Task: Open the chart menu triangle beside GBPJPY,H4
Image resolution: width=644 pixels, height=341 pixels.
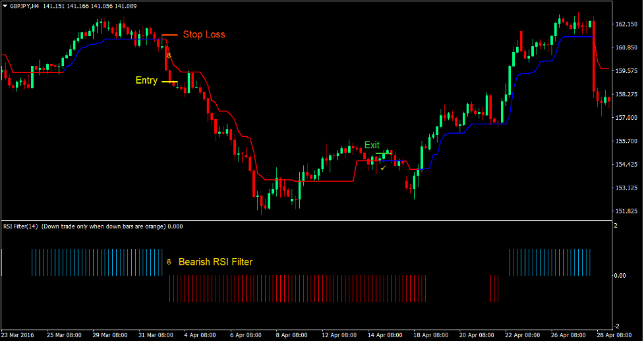Action: 5,6
